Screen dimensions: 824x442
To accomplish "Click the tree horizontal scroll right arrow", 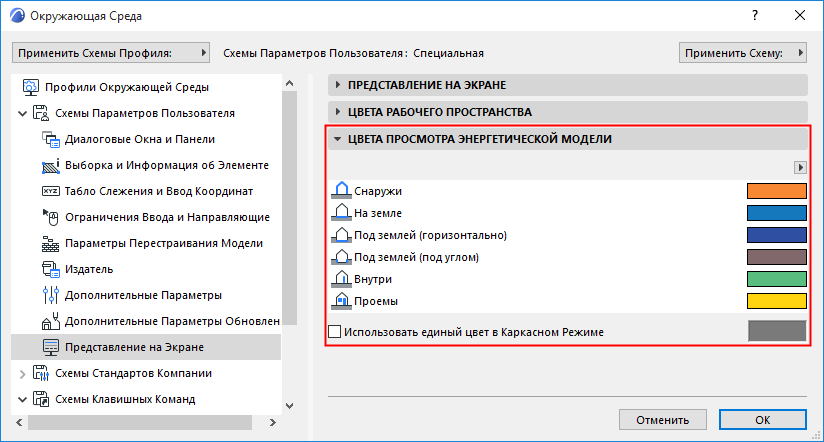I will coord(272,422).
